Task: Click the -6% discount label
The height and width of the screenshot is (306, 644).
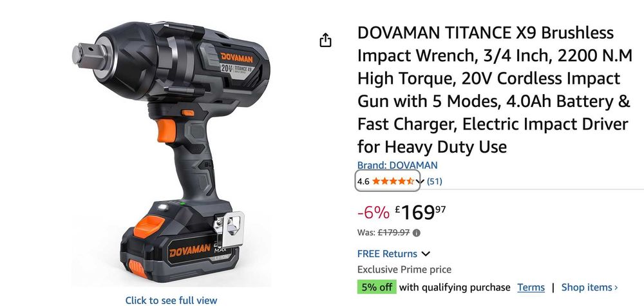Action: coord(374,213)
